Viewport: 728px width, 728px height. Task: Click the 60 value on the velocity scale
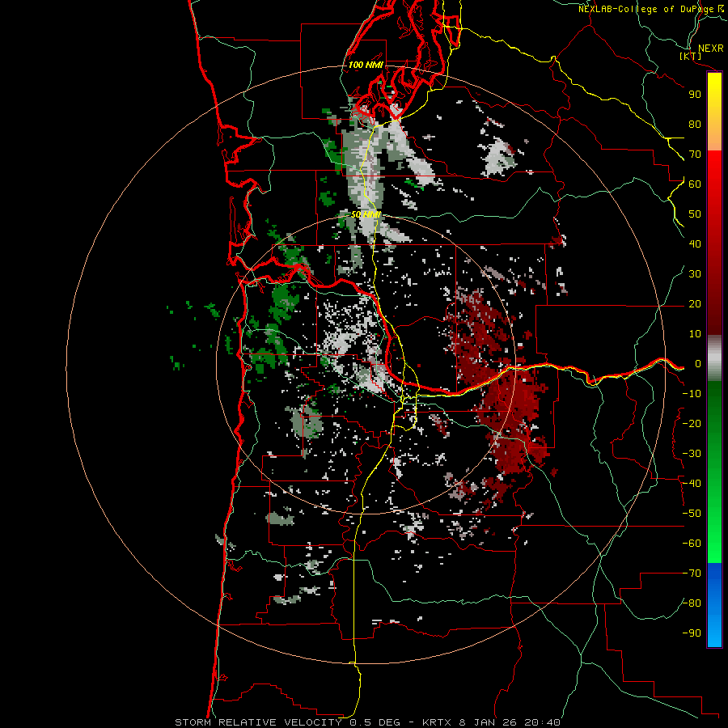[x=695, y=184]
